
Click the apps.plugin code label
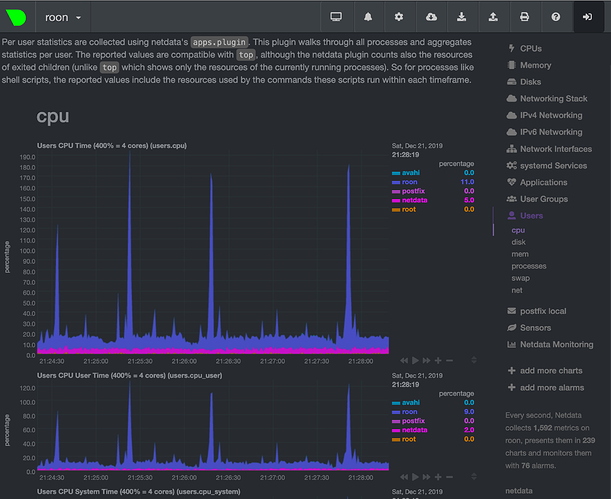219,42
